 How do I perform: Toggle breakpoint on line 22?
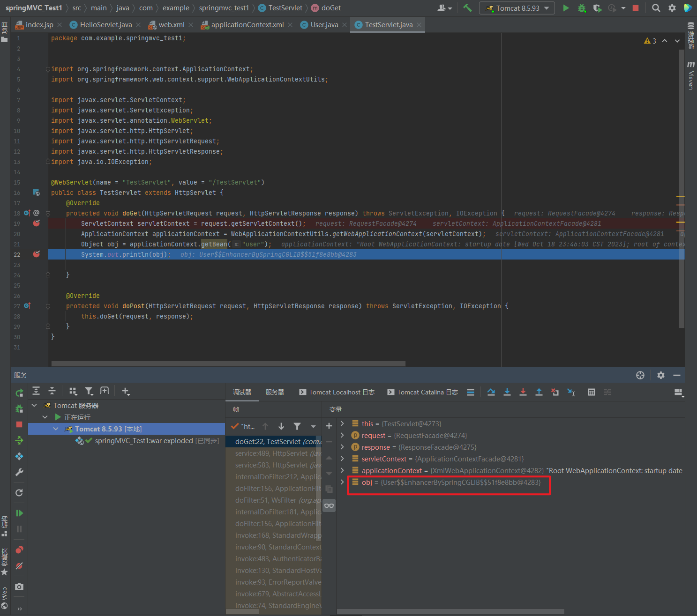(x=37, y=254)
